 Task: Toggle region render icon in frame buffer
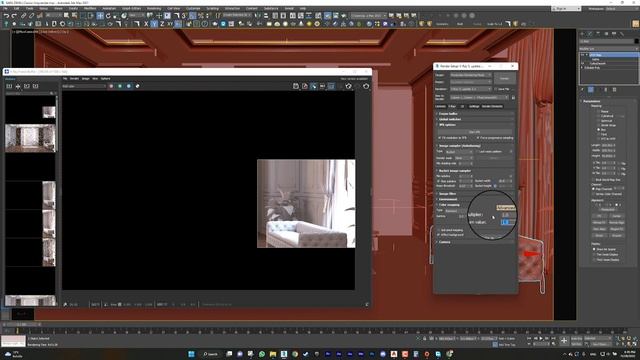point(331,86)
